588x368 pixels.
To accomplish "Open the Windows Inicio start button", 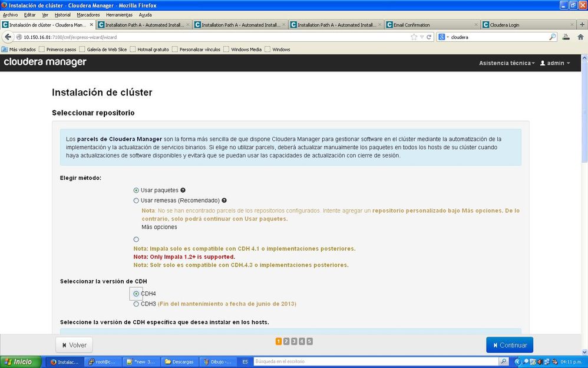I will (x=20, y=362).
